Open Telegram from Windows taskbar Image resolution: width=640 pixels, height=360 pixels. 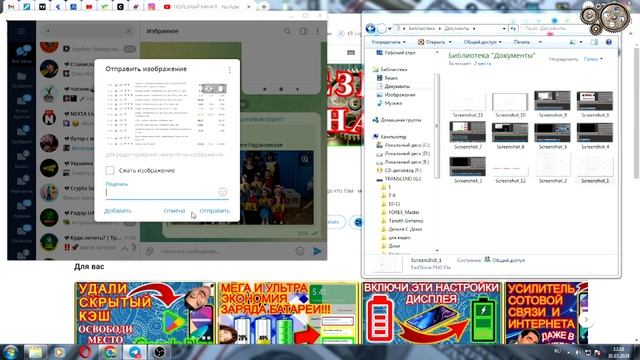coord(135,352)
